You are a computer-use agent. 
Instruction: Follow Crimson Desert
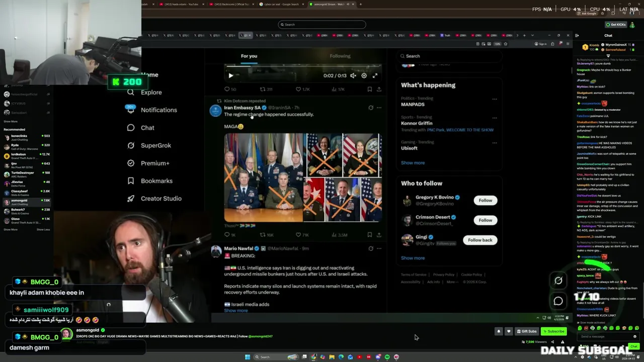click(x=486, y=220)
